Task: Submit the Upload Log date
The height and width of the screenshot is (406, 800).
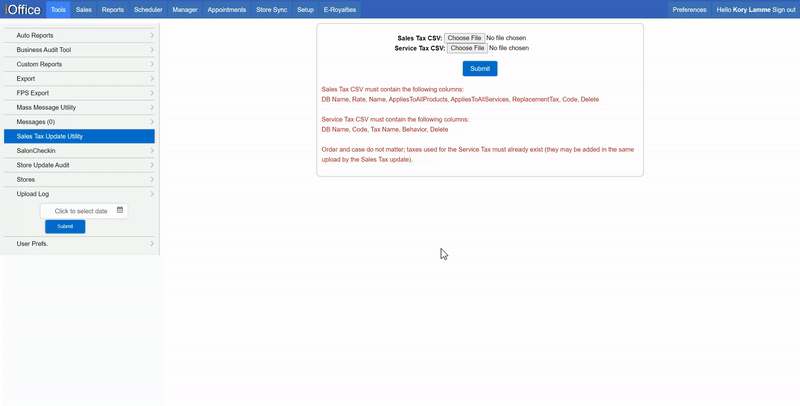Action: pos(65,226)
